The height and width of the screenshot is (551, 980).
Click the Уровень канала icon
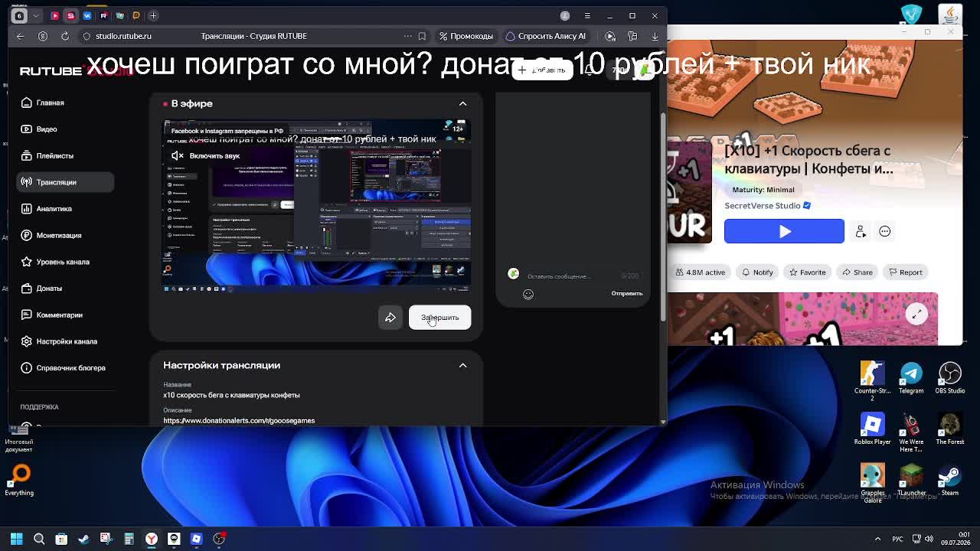[27, 262]
